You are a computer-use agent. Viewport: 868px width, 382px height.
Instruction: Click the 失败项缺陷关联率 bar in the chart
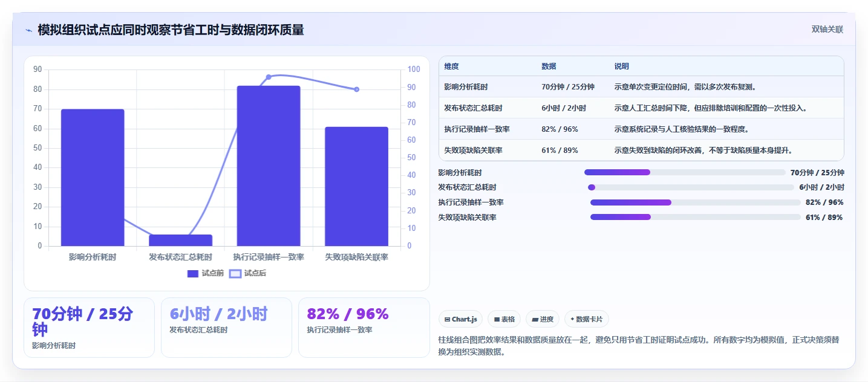coord(356,186)
